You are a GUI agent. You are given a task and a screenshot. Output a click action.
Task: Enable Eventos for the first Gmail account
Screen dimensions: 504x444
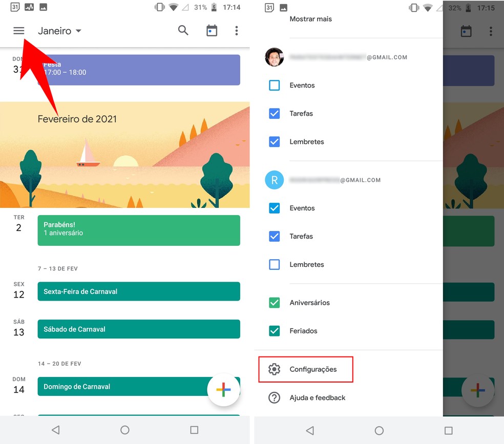click(274, 85)
